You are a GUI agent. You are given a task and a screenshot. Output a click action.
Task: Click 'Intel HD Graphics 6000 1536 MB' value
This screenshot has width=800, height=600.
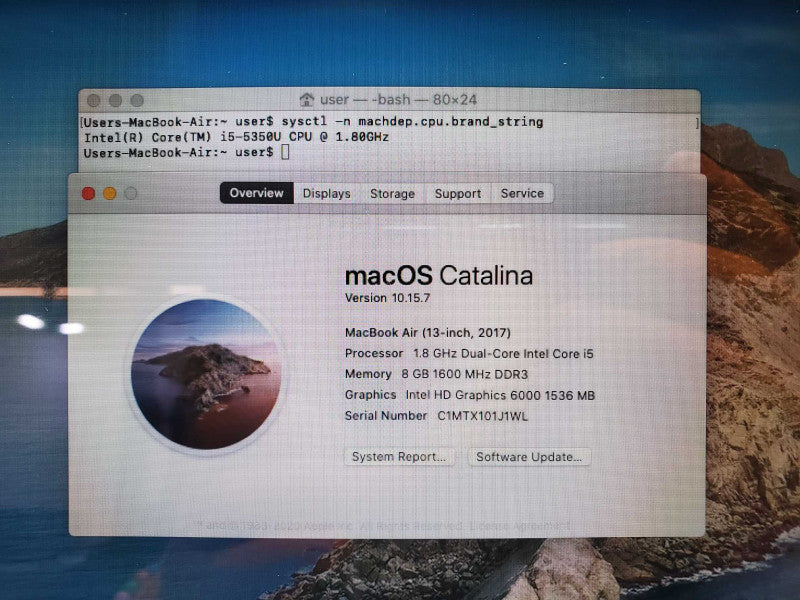pyautogui.click(x=500, y=395)
